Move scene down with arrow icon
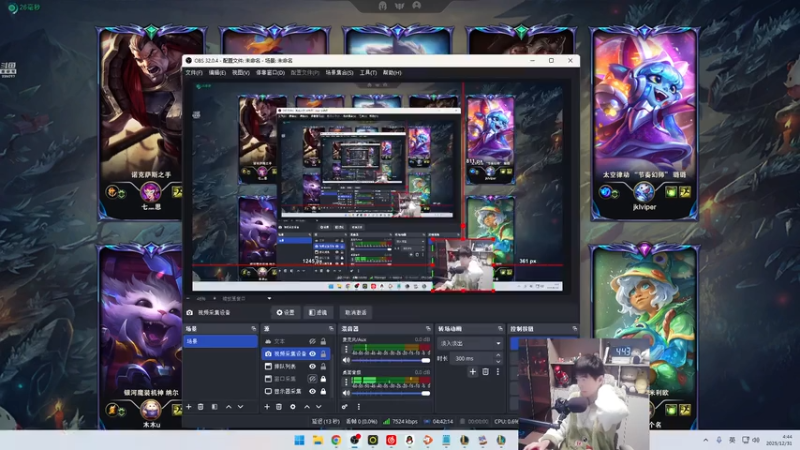 coord(240,407)
